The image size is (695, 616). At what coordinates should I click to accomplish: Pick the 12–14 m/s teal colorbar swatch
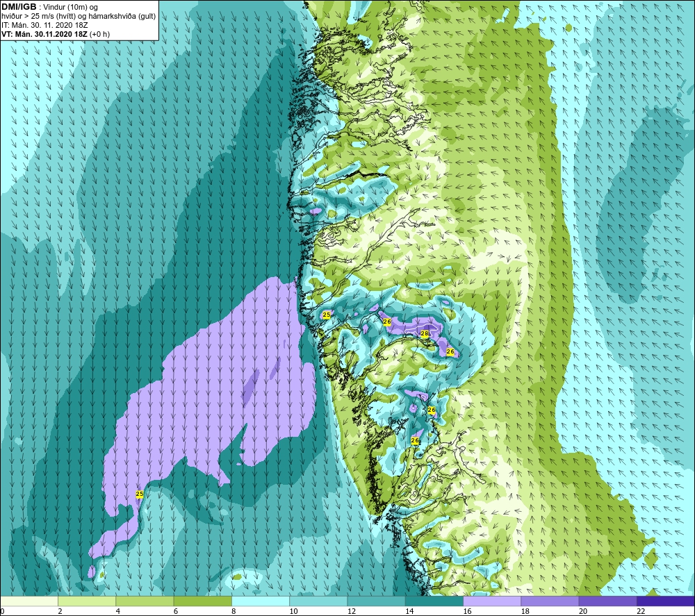(x=376, y=601)
